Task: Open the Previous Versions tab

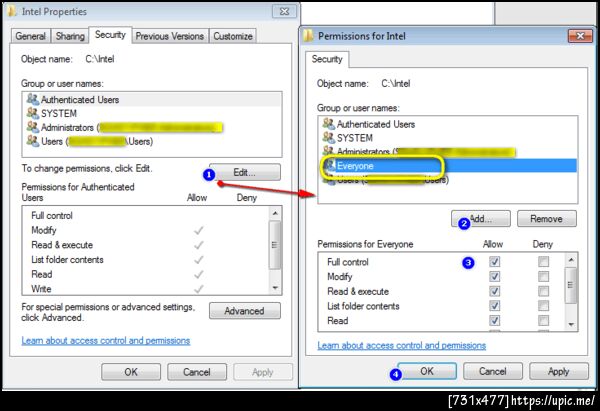Action: click(x=170, y=36)
